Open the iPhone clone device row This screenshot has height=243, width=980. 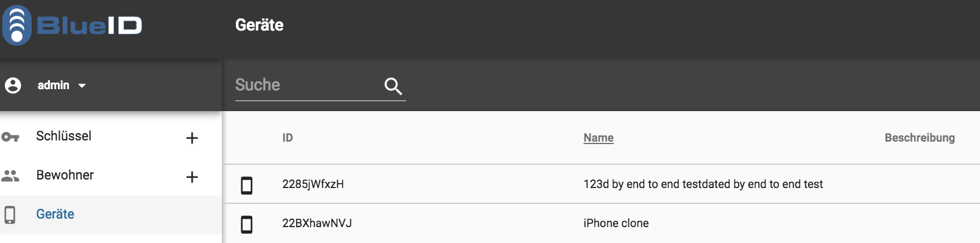[x=602, y=223]
